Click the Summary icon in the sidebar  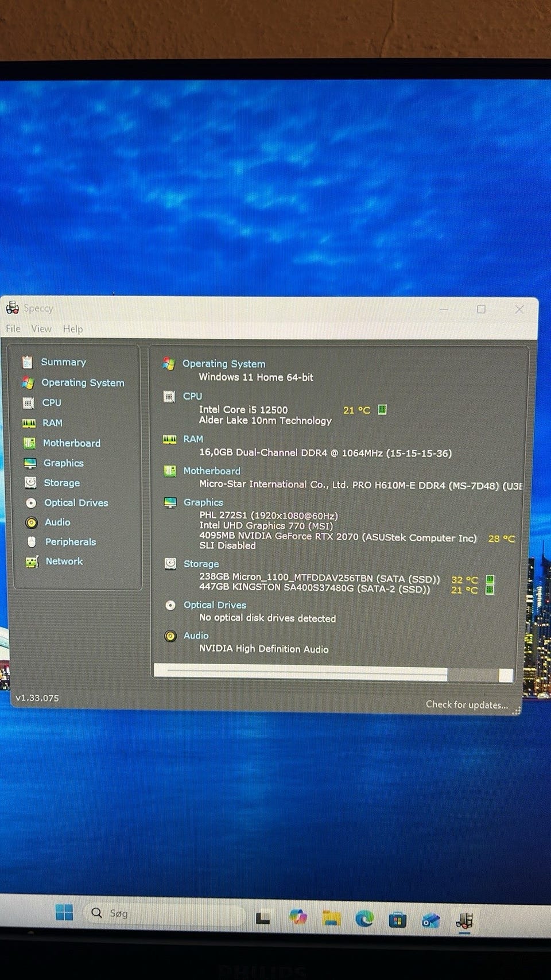coord(27,362)
